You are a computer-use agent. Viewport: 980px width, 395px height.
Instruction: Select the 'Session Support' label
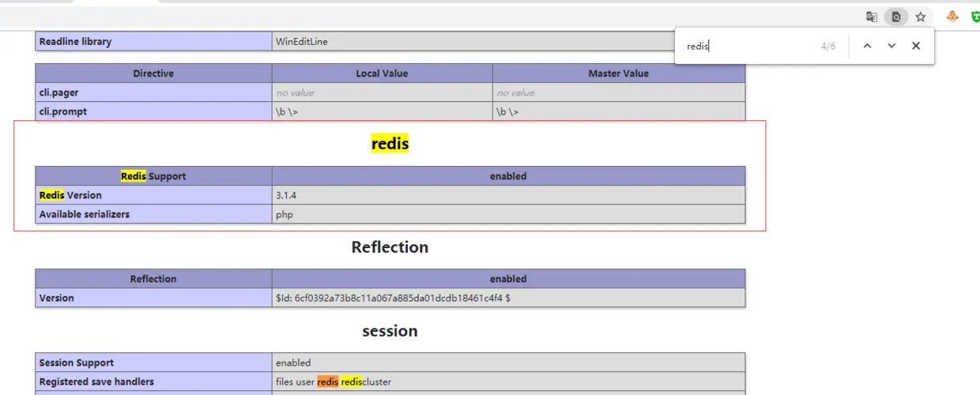point(77,363)
